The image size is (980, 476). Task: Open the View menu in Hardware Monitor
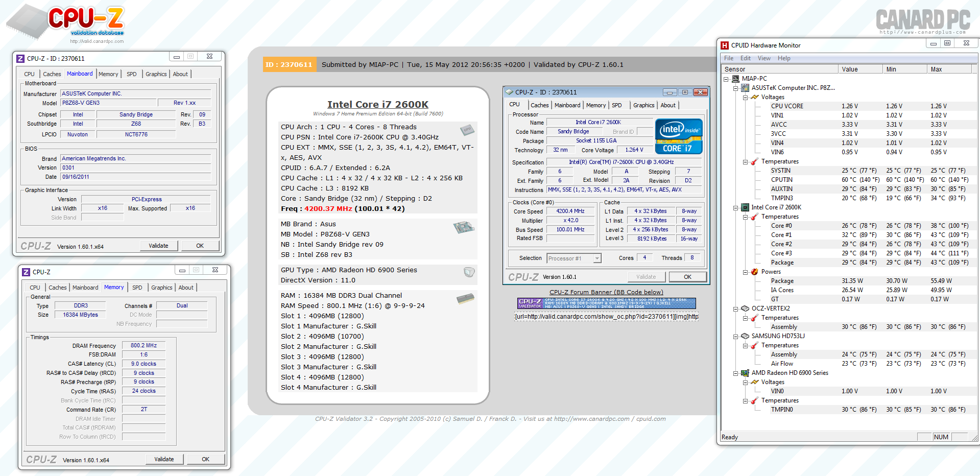click(x=764, y=58)
